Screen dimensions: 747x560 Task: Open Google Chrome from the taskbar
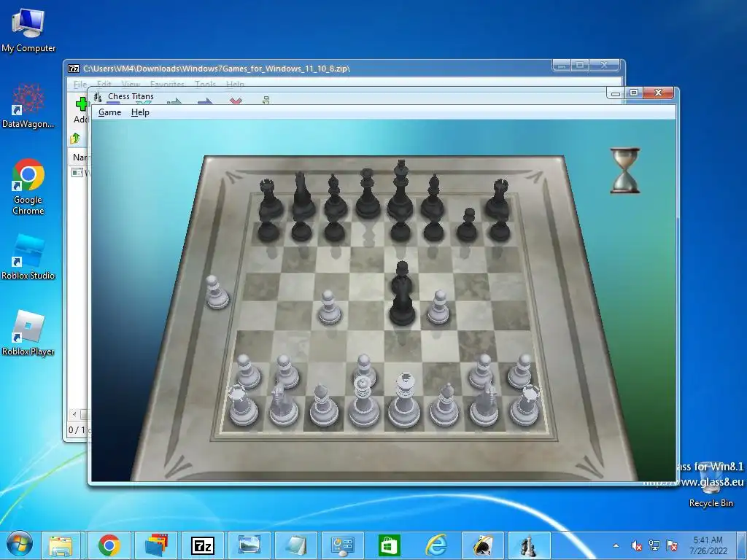click(x=109, y=545)
